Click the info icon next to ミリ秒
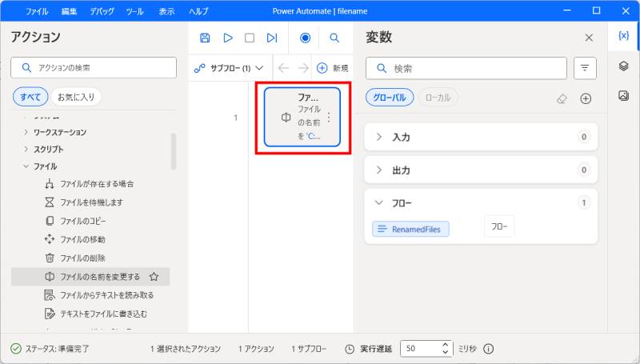The height and width of the screenshot is (364, 640). coord(488,349)
